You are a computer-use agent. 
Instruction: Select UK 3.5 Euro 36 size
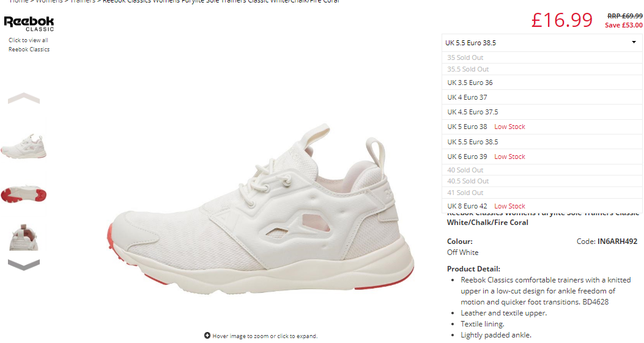(542, 83)
